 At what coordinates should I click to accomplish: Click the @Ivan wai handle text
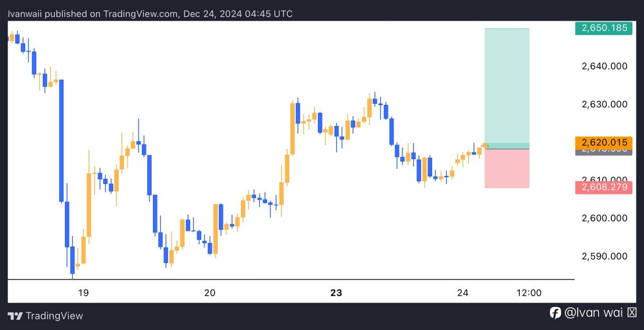[x=594, y=313]
